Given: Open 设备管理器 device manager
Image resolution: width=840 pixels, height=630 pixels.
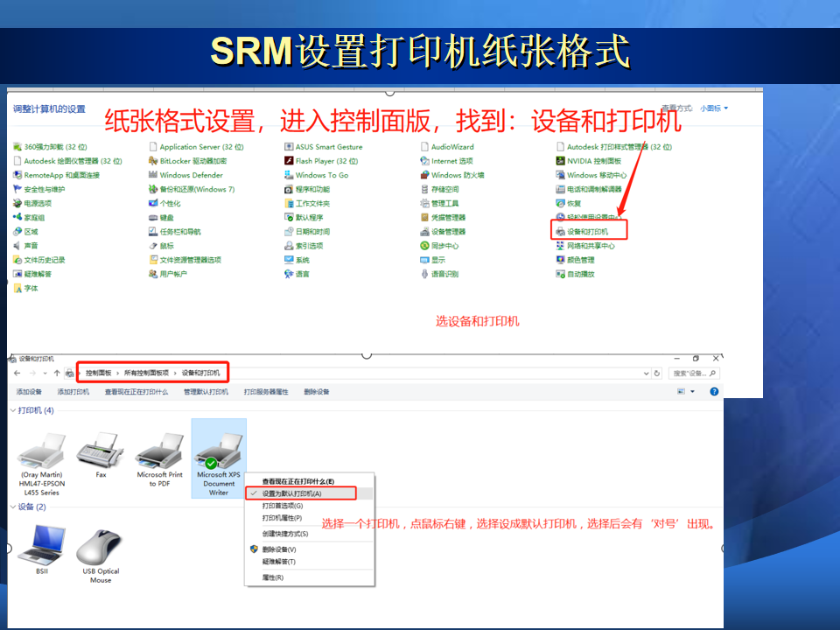Looking at the screenshot, I should tap(443, 232).
